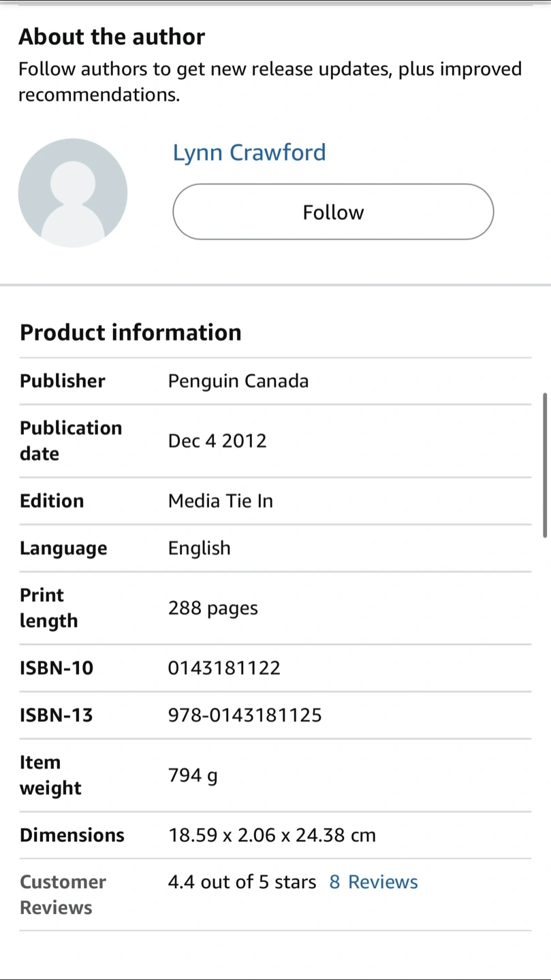Open Lynn Crawford author page link
The height and width of the screenshot is (980, 551).
[x=249, y=152]
